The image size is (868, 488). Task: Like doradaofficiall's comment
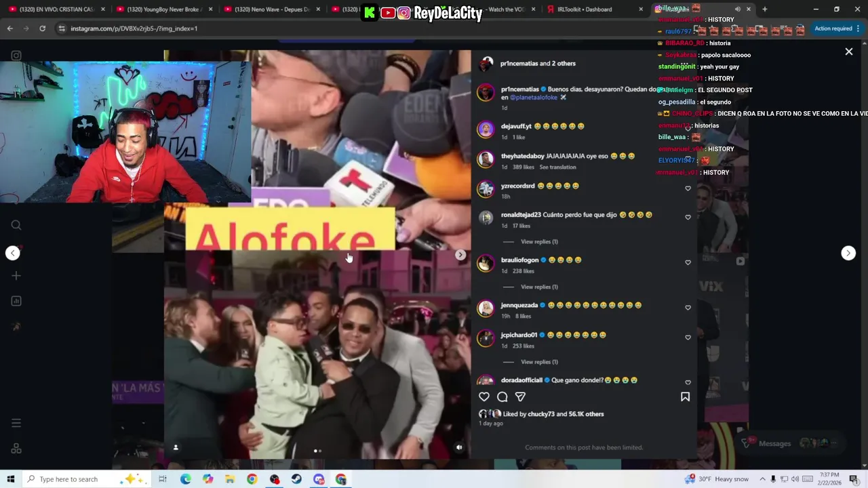click(688, 383)
